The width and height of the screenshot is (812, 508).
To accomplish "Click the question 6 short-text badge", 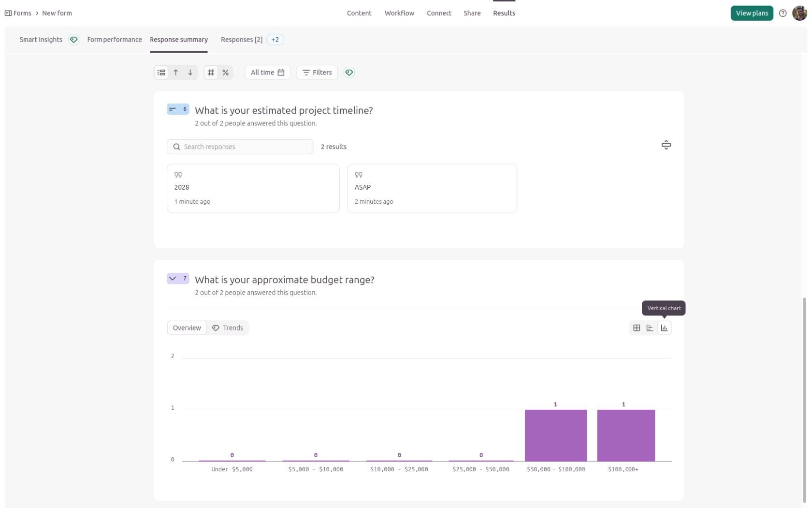I will (178, 109).
